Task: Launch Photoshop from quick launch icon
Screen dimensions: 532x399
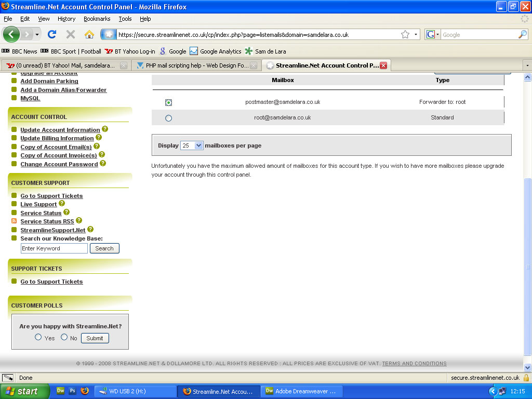Action: (72, 391)
